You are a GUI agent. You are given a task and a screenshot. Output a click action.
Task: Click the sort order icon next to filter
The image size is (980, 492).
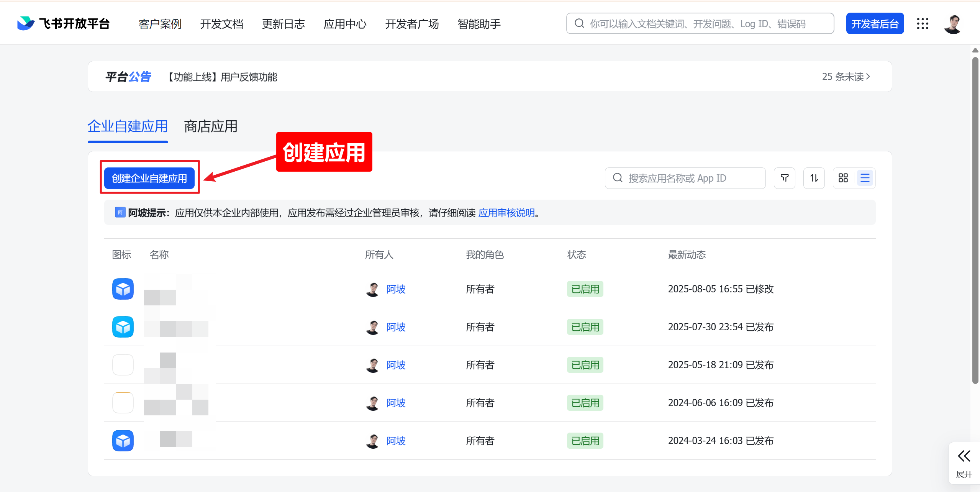click(x=813, y=178)
